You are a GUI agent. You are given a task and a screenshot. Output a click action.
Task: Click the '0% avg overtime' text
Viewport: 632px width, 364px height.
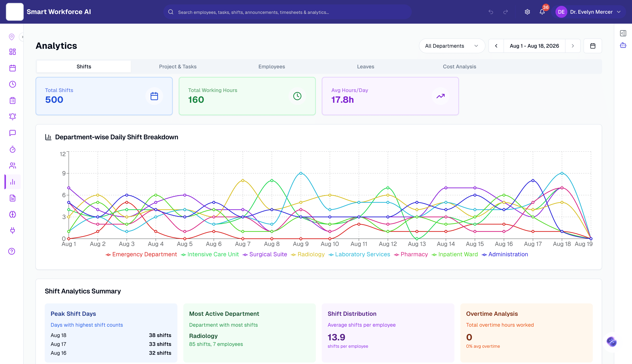pos(483,346)
